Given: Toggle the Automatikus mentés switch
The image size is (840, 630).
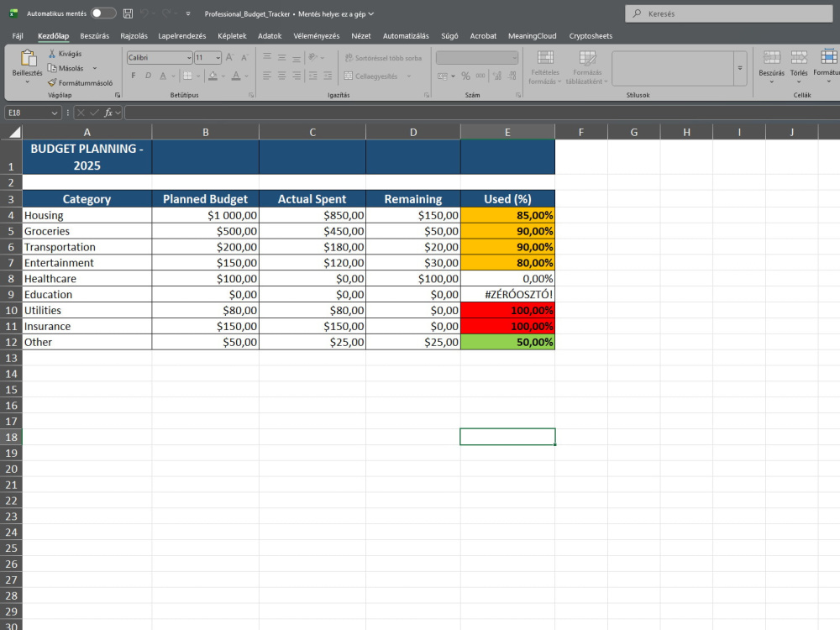Looking at the screenshot, I should pos(103,13).
